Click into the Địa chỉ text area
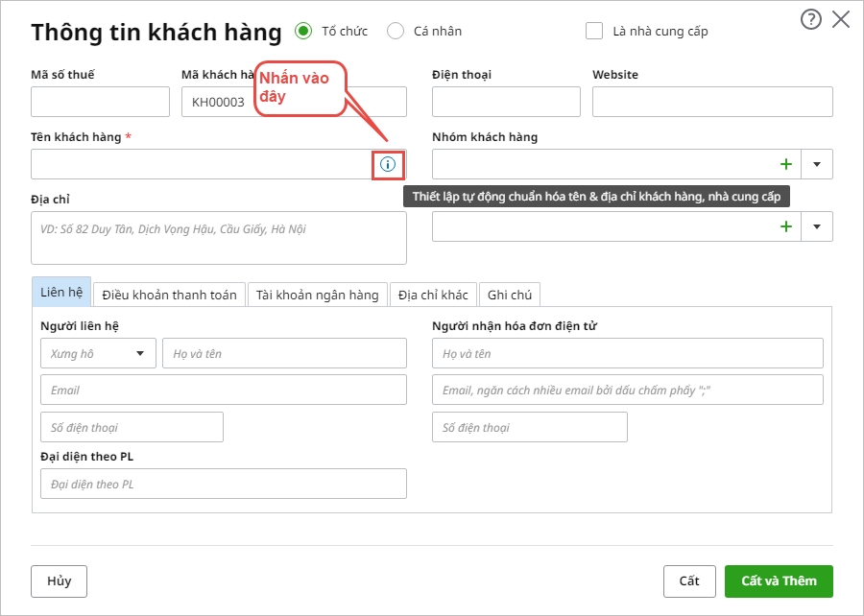Screen dimensions: 864x616 tap(219, 238)
